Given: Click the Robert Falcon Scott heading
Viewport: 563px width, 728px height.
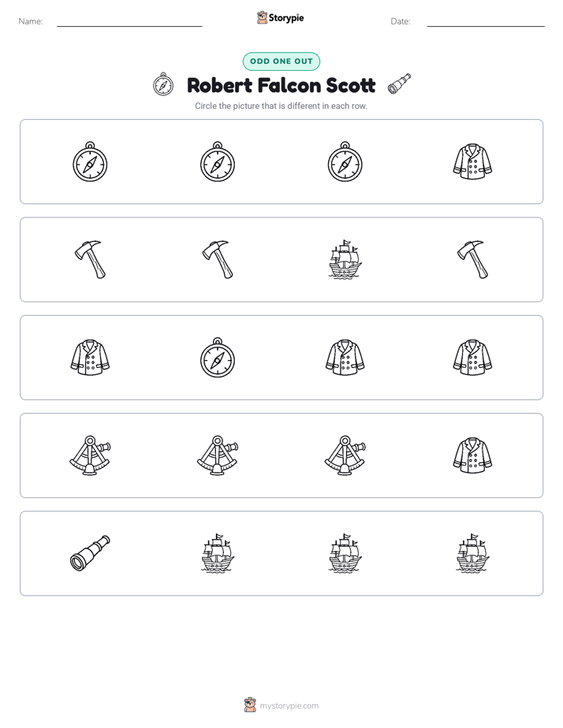Looking at the screenshot, I should point(281,85).
